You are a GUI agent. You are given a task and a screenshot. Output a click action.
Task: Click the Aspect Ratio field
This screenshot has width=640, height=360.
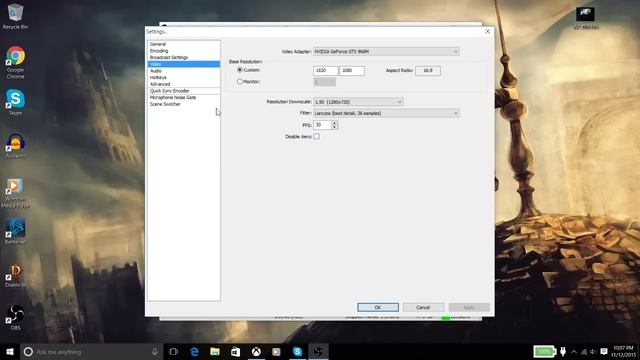tap(428, 71)
